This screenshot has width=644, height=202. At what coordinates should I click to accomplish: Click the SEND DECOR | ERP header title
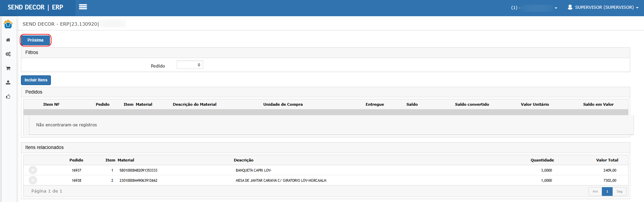35,7
